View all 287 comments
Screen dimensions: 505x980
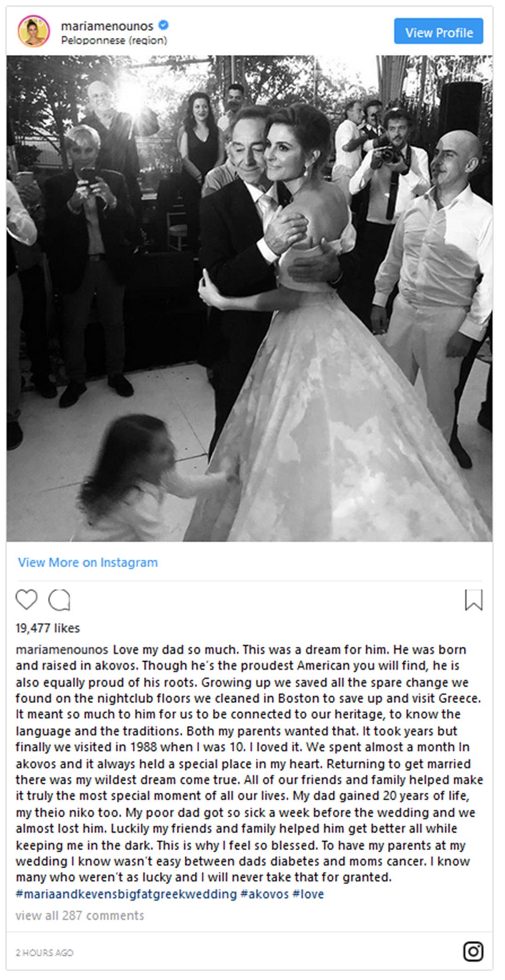80,916
